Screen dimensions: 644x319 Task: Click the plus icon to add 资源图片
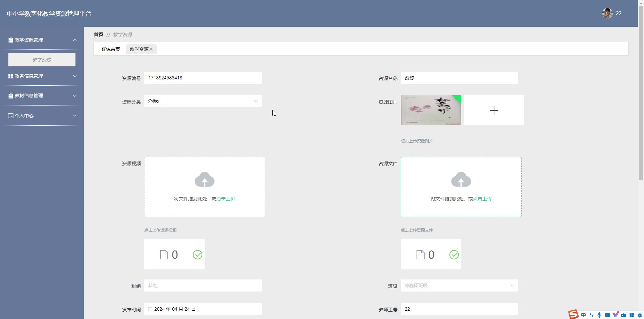click(x=494, y=110)
